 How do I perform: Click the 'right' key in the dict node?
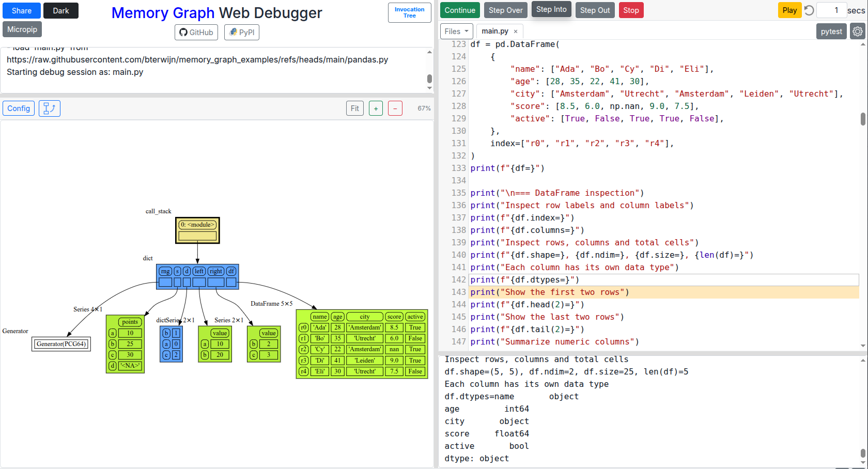[x=216, y=271]
